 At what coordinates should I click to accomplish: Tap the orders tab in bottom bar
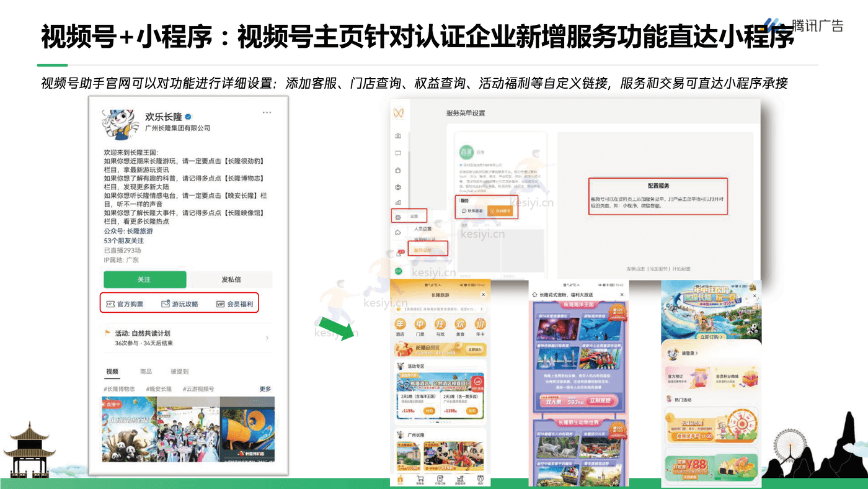click(x=440, y=480)
